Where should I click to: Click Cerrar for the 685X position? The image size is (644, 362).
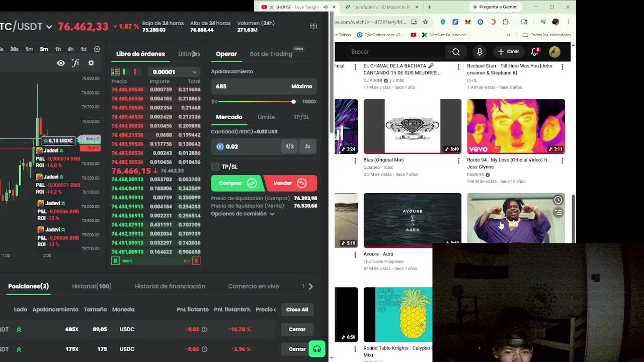point(297,329)
